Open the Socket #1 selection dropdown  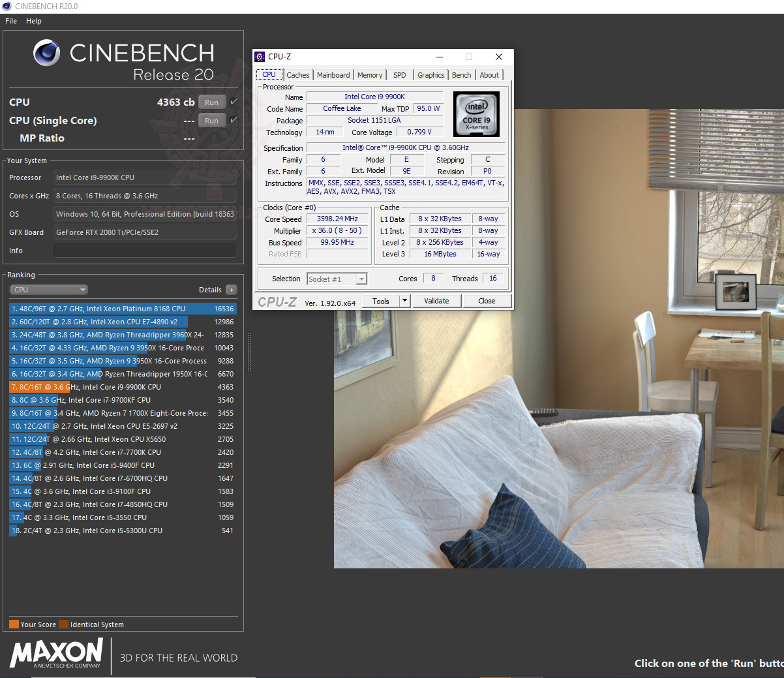[337, 279]
